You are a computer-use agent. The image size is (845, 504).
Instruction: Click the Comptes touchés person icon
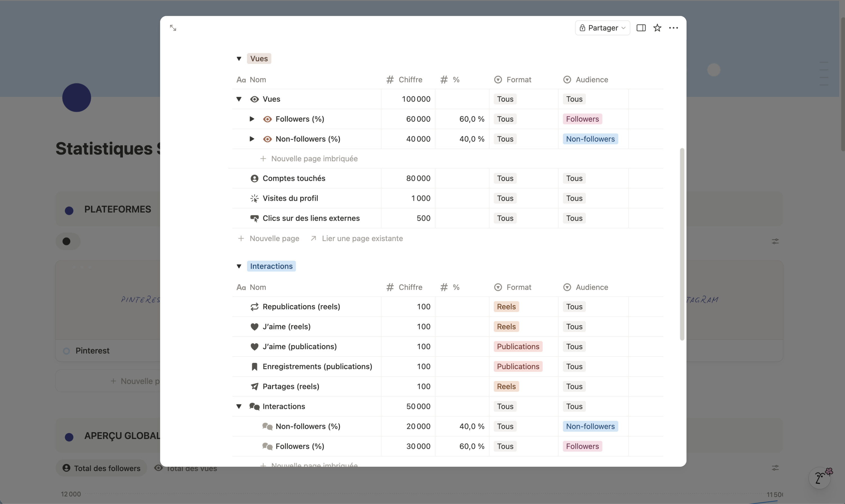pos(254,179)
